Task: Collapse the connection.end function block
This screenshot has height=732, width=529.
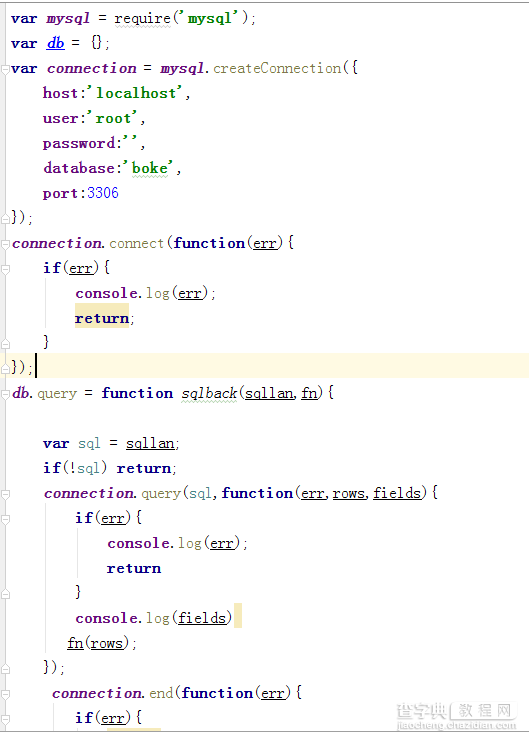Action: click(5, 694)
